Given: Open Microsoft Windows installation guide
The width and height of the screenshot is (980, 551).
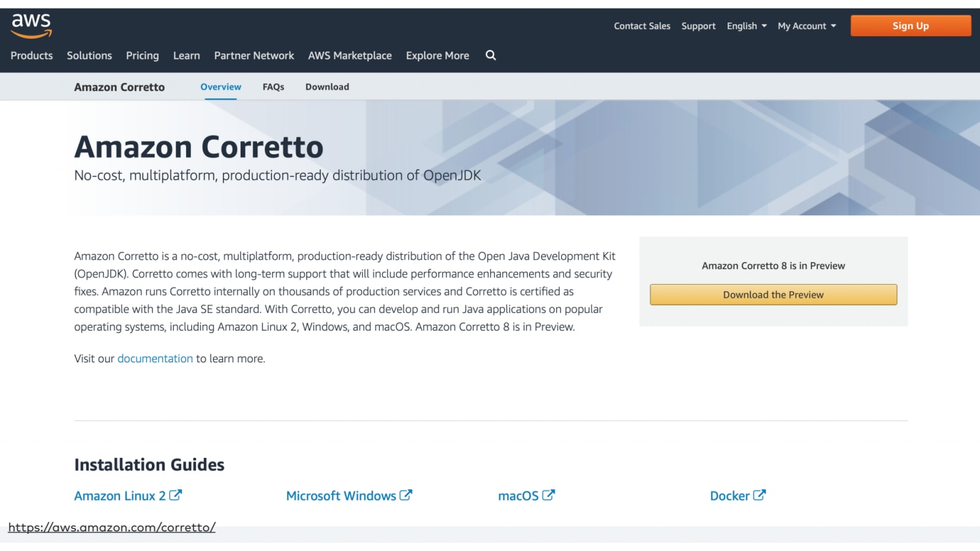Looking at the screenshot, I should [341, 496].
